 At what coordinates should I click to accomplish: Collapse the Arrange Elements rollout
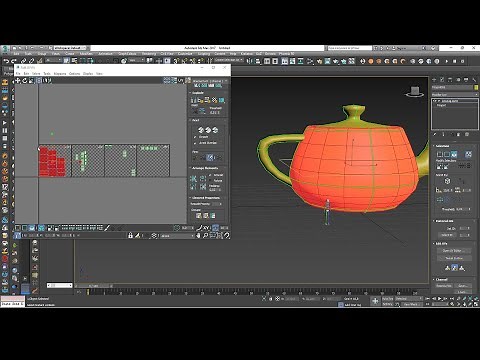[x=205, y=168]
